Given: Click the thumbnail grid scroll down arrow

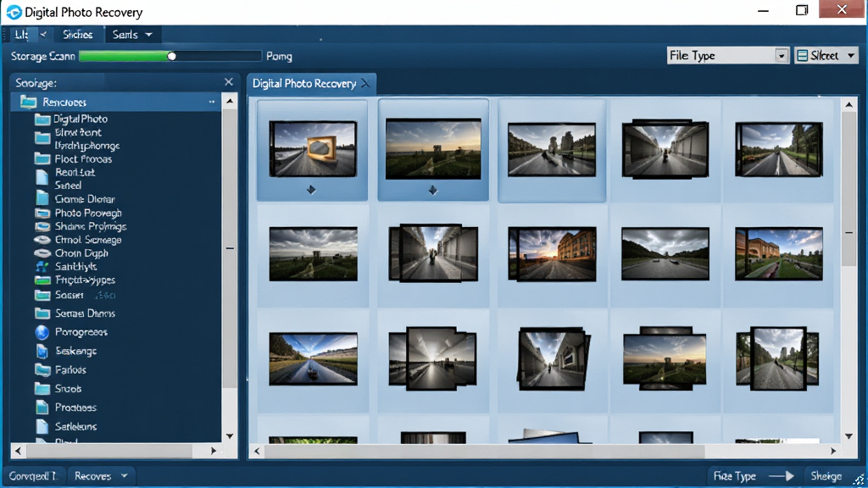Looking at the screenshot, I should [x=849, y=436].
